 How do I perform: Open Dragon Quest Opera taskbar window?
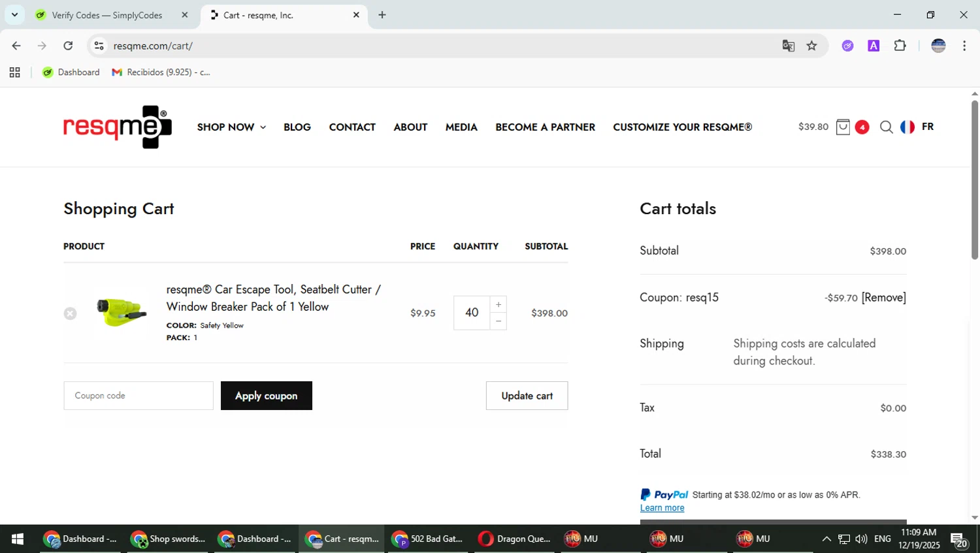click(x=514, y=539)
